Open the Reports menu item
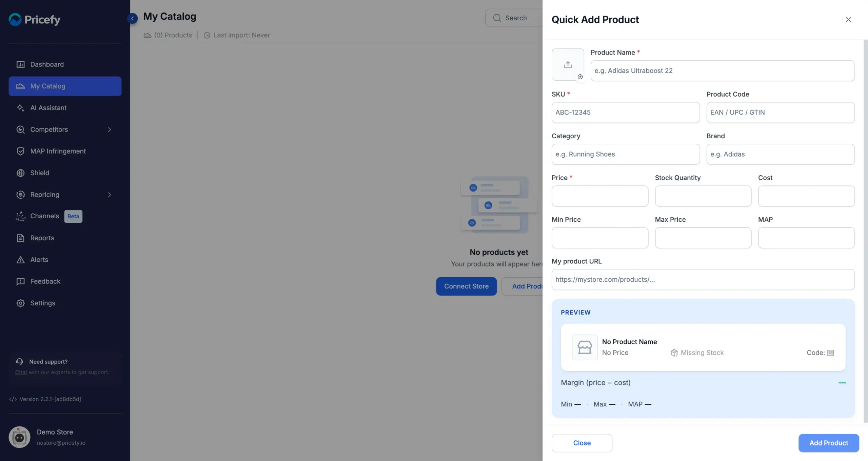The image size is (868, 461). pos(65,238)
